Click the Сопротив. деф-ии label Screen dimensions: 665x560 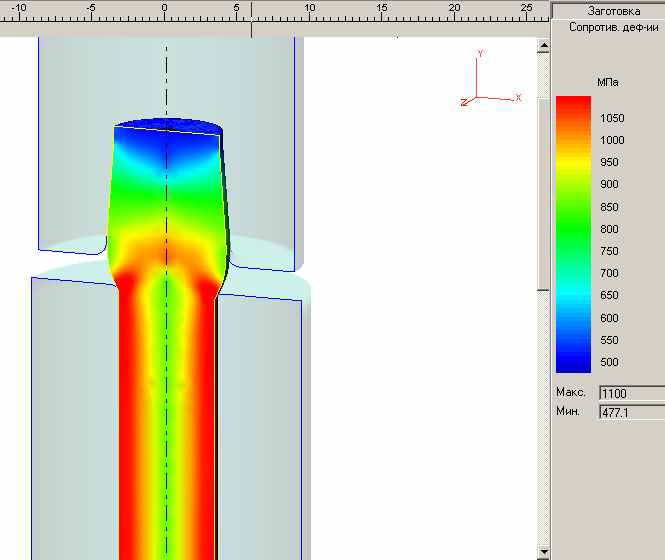click(x=614, y=28)
